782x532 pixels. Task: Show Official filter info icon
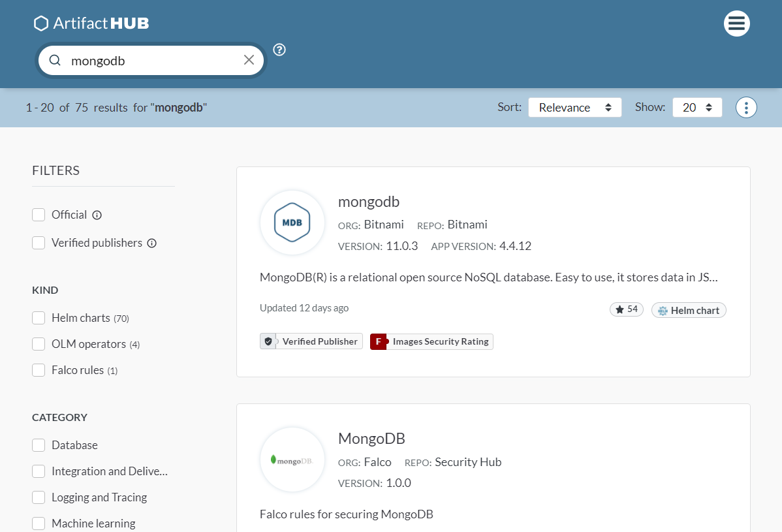pos(97,215)
